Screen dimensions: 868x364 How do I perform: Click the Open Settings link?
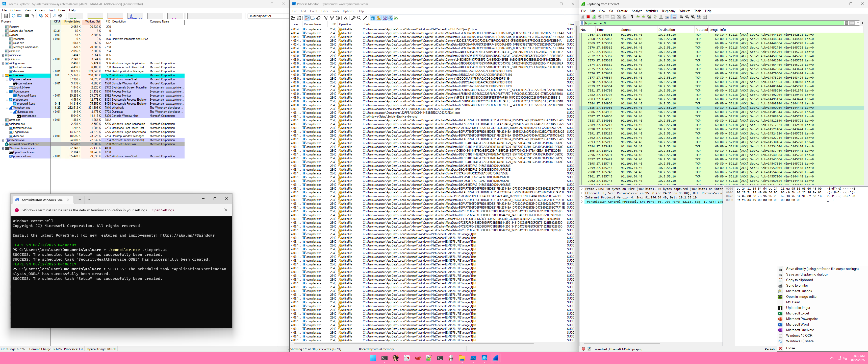click(162, 210)
